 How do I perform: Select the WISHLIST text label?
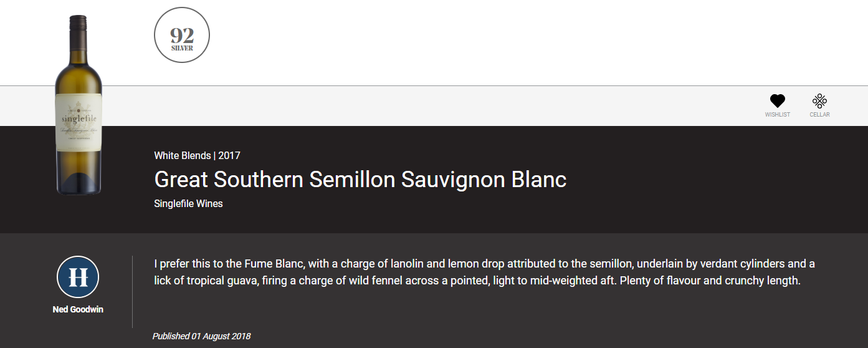[x=778, y=115]
